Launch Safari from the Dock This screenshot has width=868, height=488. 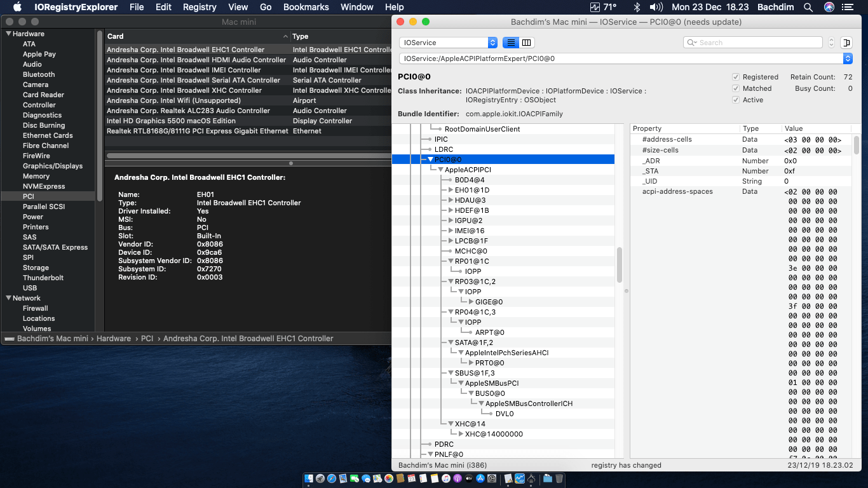[331, 478]
